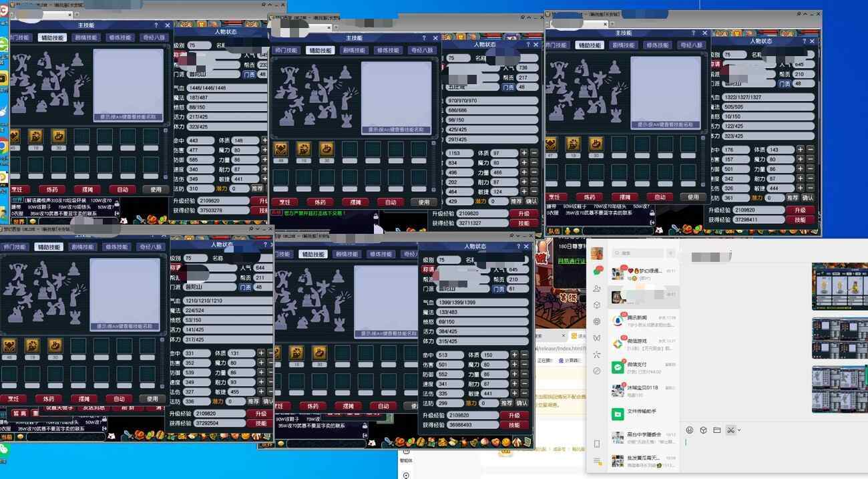Click 推荐 button in bottom-middle 人物状态 panel
Screen dimensions: 868x479
pyautogui.click(x=507, y=403)
